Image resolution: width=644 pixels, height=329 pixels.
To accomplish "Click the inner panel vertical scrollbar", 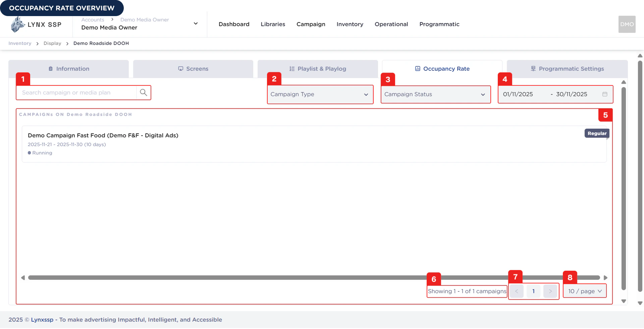I will (x=624, y=188).
